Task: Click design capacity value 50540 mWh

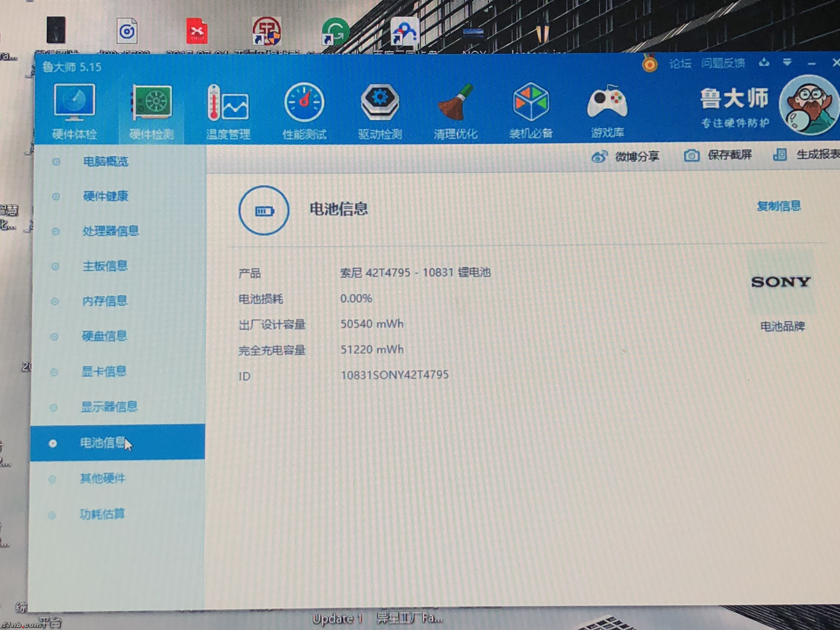Action: tap(372, 324)
